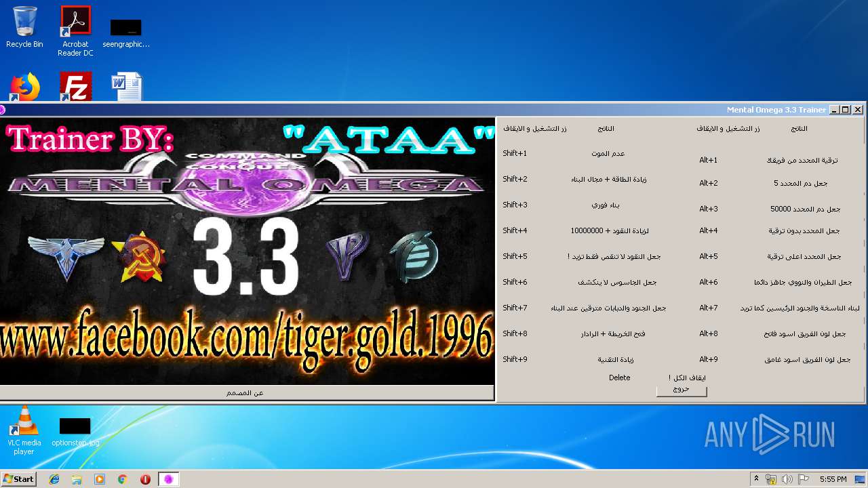The width and height of the screenshot is (868, 488).
Task: Click the Mental Omega Trainer taskbar button
Action: point(169,479)
